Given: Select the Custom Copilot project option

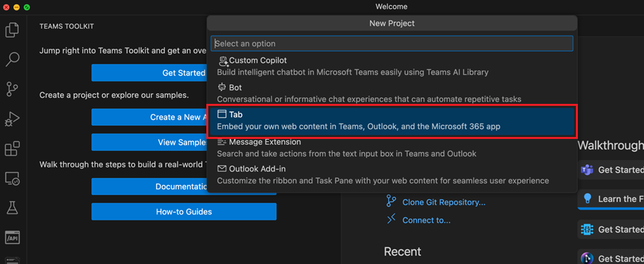Looking at the screenshot, I should [392, 66].
